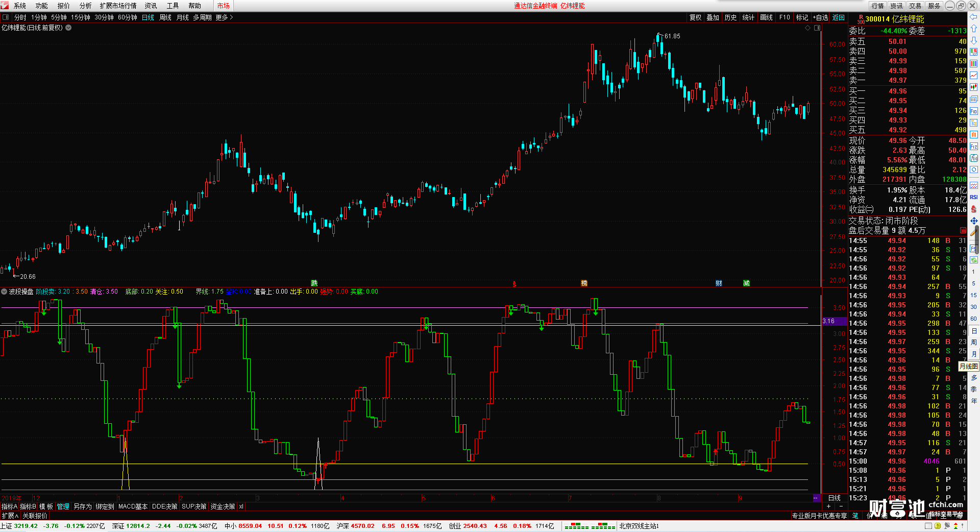Image resolution: width=980 pixels, height=532 pixels.
Task: Switch chart to 60分钟 period
Action: pos(128,17)
